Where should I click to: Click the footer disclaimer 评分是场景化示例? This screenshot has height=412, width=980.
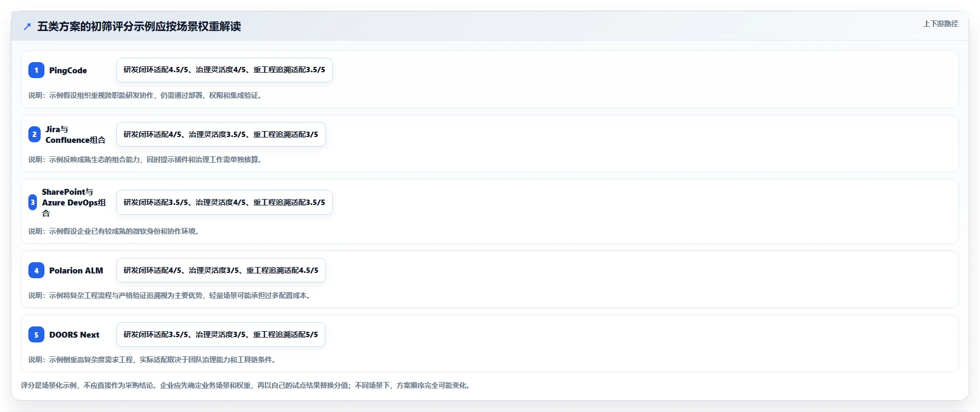coord(246,385)
